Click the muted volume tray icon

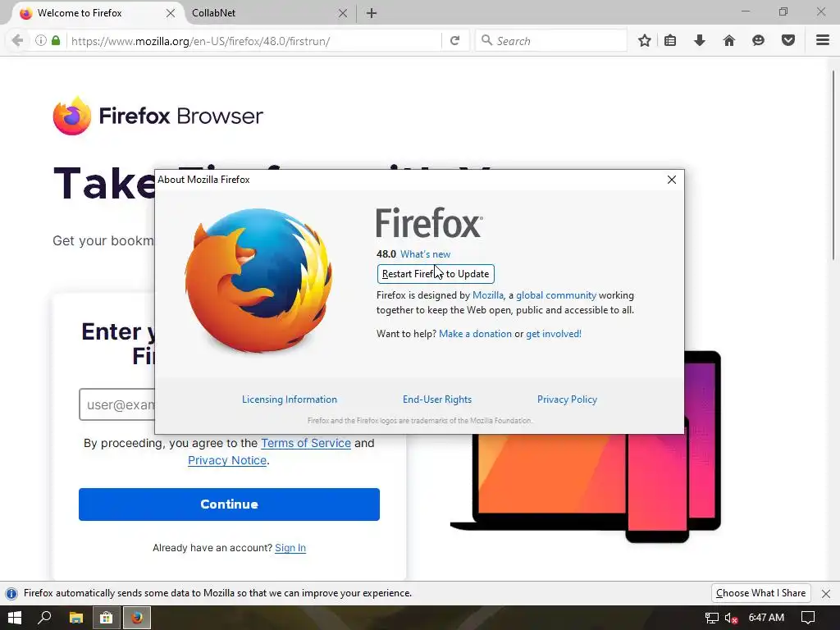[x=731, y=619]
